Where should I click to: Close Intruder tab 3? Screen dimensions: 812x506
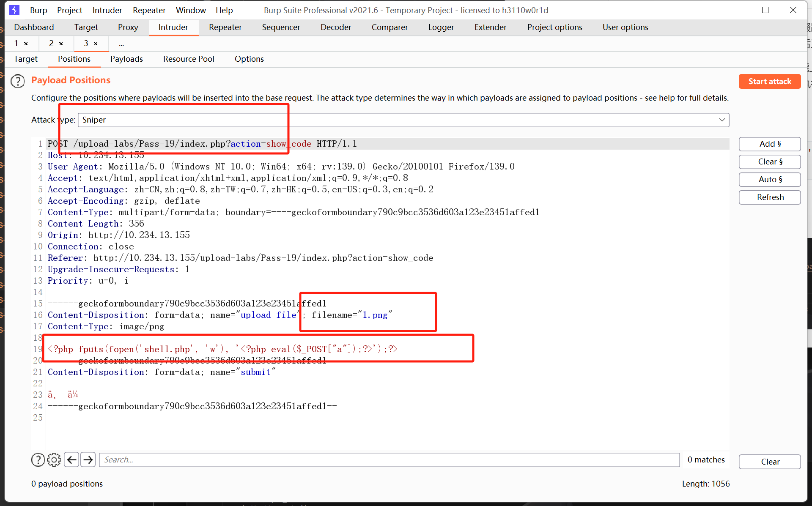pyautogui.click(x=96, y=44)
